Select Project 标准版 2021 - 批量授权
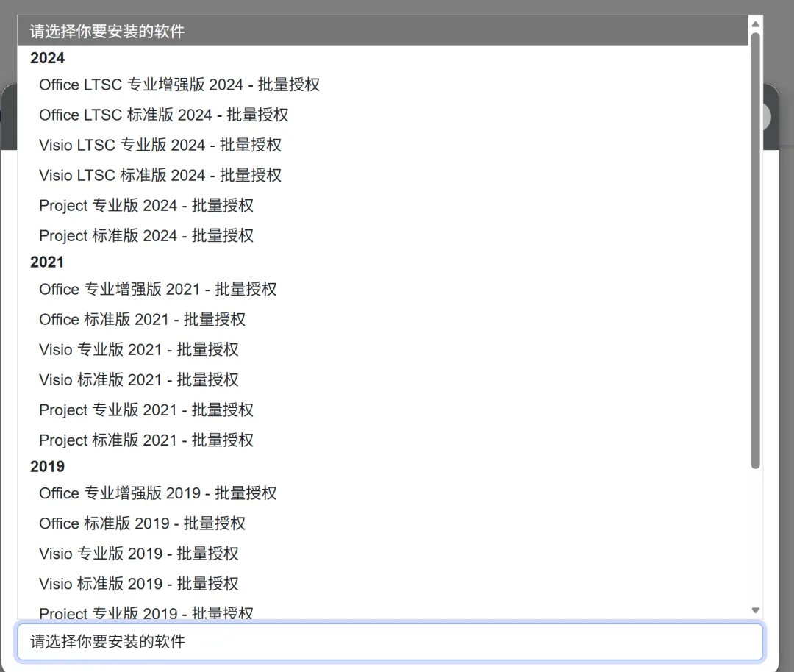This screenshot has height=672, width=794. click(x=383, y=440)
